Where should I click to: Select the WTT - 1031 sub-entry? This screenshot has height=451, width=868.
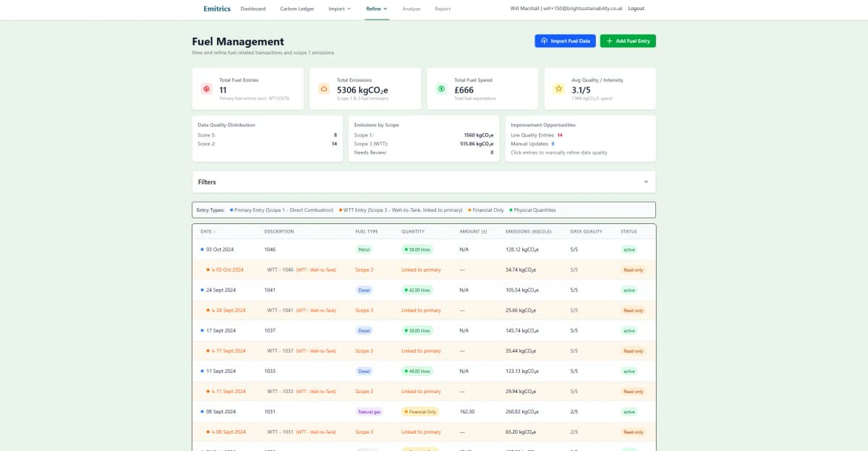click(424, 431)
